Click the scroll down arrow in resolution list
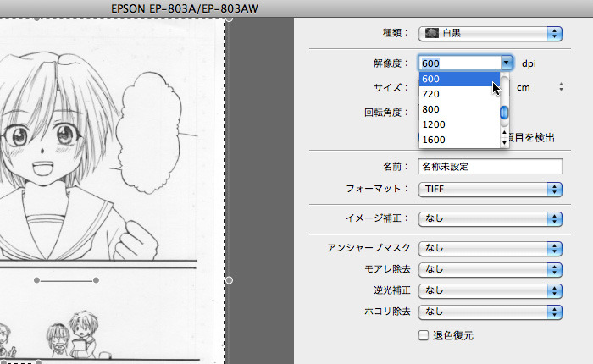Image resolution: width=593 pixels, height=364 pixels. [x=505, y=142]
